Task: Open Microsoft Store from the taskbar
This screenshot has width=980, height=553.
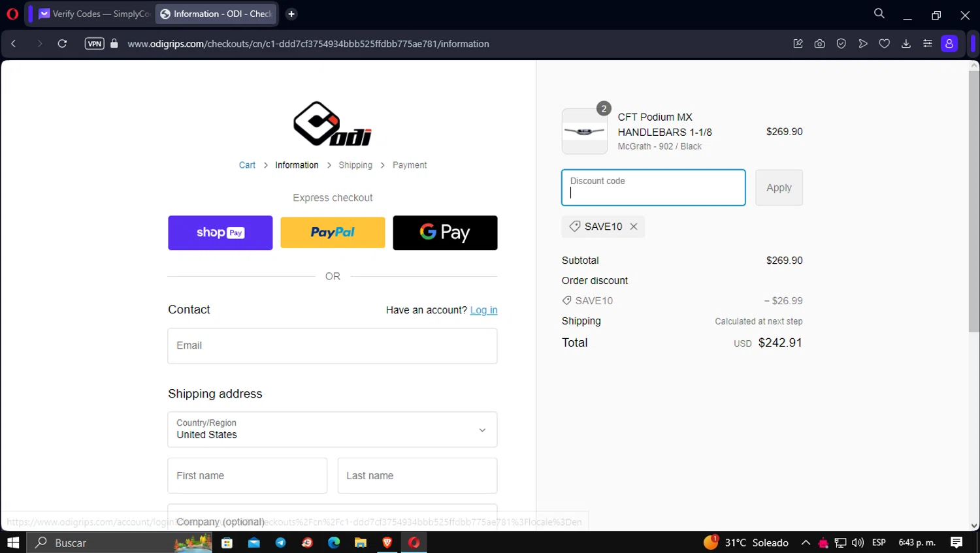Action: (227, 543)
